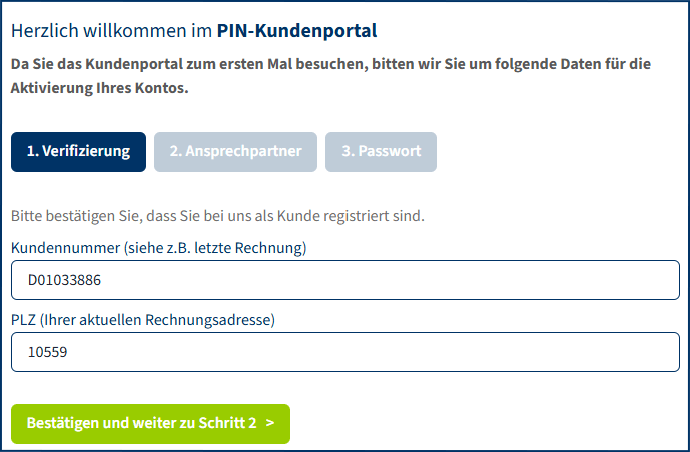
Task: Click the bold intro paragraph about Kundenportal
Action: pyautogui.click(x=330, y=64)
